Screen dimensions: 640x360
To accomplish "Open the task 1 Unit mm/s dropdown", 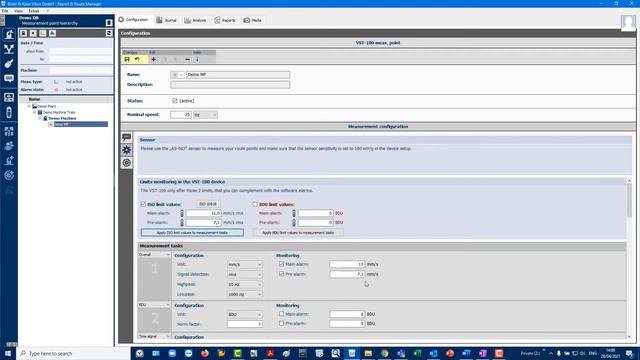I will click(x=244, y=264).
